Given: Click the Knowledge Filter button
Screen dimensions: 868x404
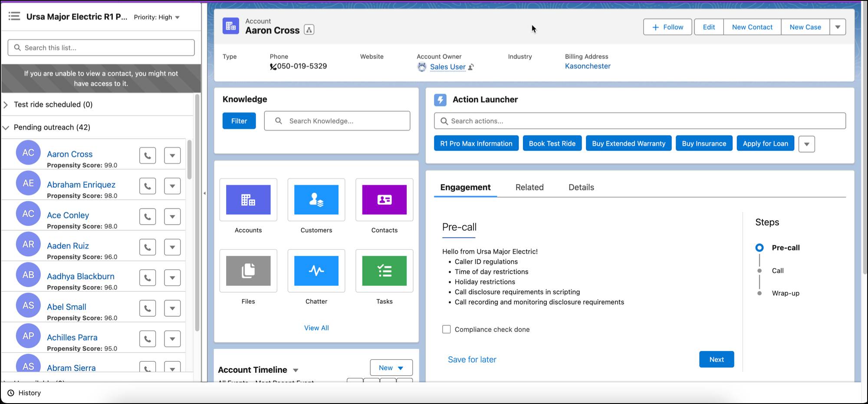Looking at the screenshot, I should tap(239, 121).
